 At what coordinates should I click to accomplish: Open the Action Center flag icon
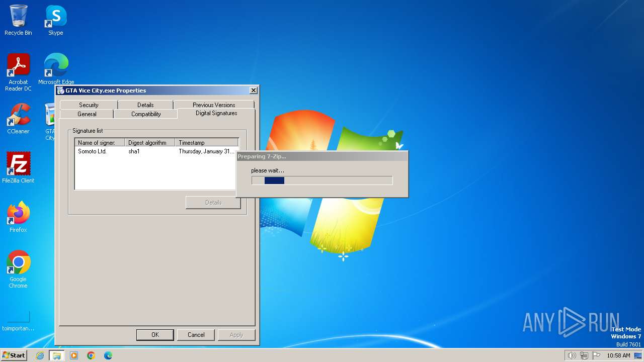(596, 355)
